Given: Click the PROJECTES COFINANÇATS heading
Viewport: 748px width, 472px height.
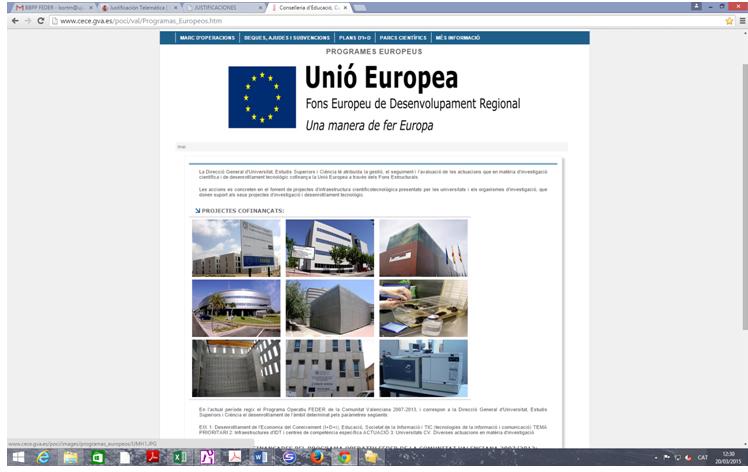Looking at the screenshot, I should point(242,210).
